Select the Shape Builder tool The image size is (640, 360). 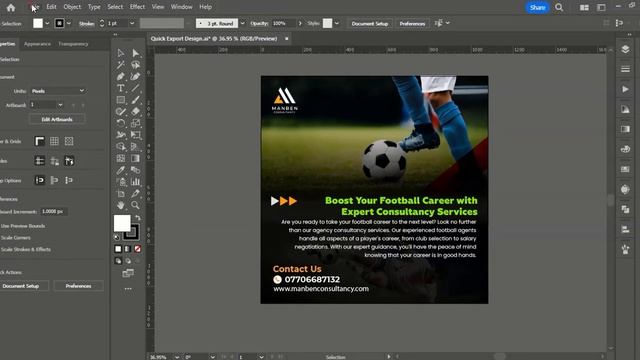pyautogui.click(x=120, y=146)
